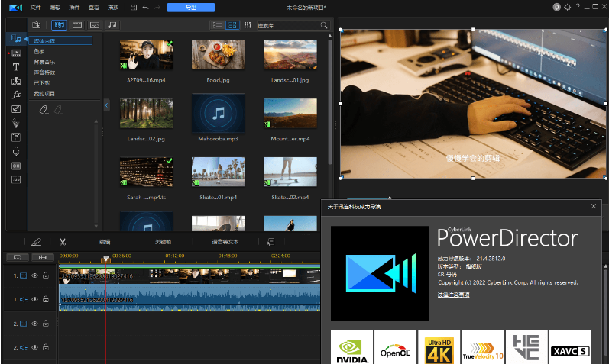Select the Food.jpg thumbnail
This screenshot has height=364, width=609.
tap(218, 54)
